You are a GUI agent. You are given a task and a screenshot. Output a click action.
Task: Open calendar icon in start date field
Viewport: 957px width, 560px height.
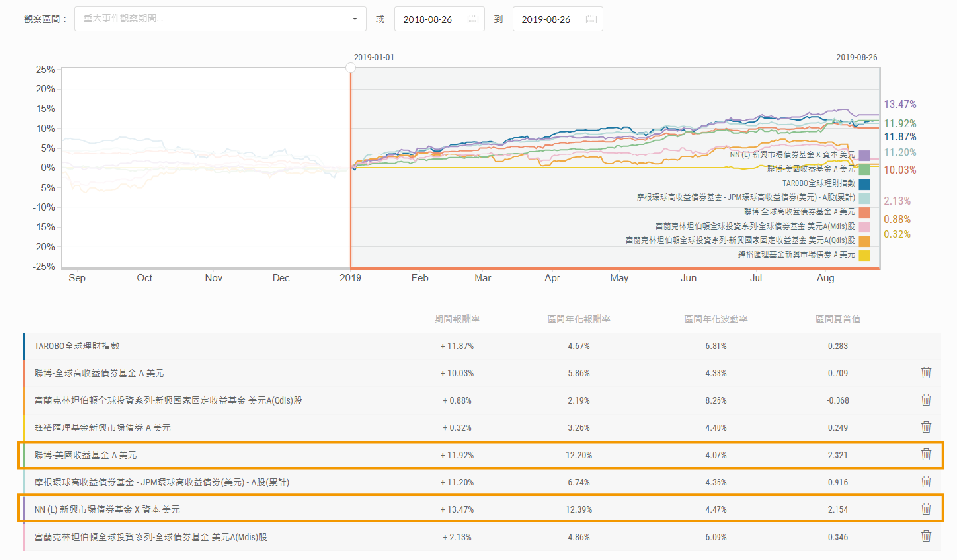click(x=472, y=19)
